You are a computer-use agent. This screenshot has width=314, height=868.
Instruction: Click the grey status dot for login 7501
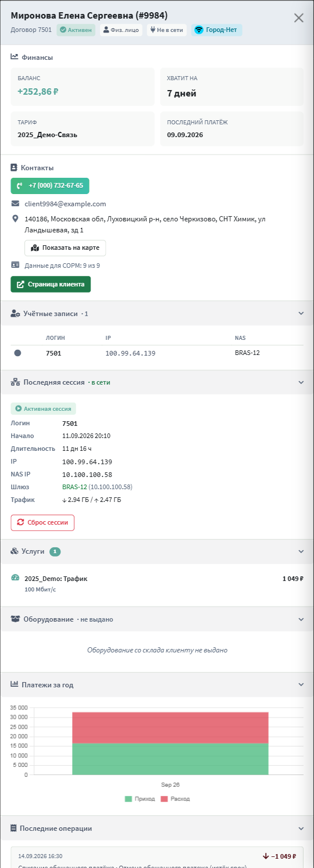[x=17, y=353]
